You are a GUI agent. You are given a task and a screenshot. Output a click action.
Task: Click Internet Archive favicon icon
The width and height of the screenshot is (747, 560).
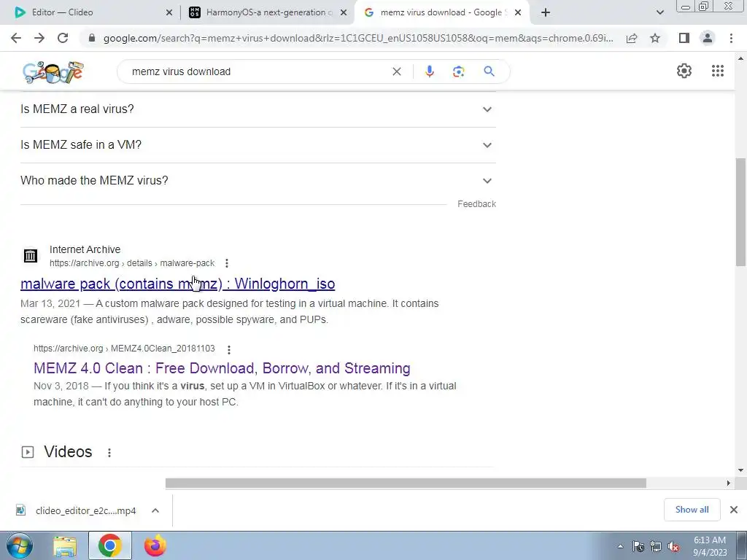pos(31,256)
